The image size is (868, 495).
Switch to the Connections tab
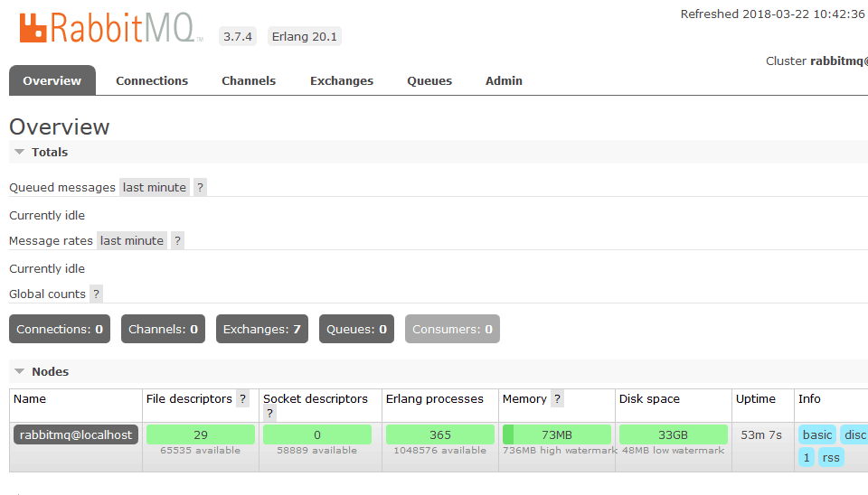(152, 81)
